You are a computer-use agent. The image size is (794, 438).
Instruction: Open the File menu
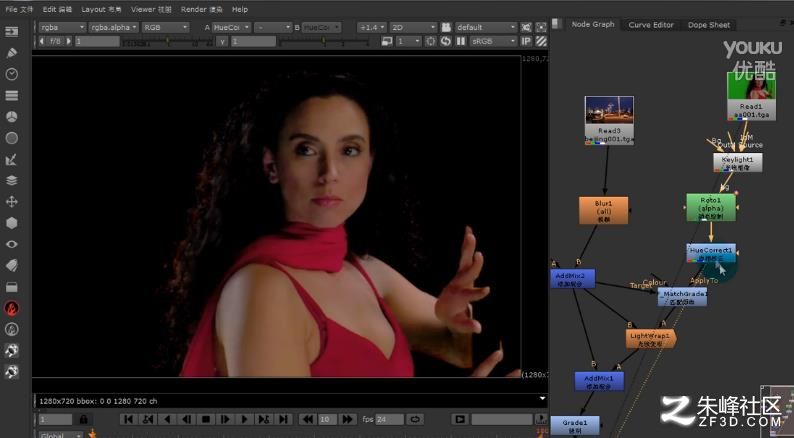pyautogui.click(x=19, y=9)
